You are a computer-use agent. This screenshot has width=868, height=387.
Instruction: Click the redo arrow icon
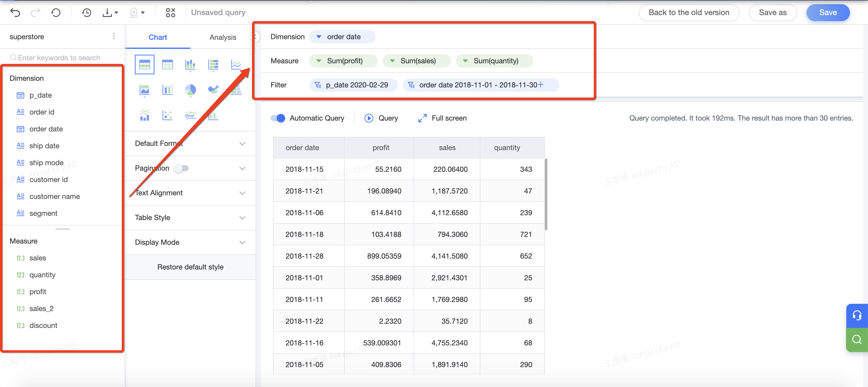point(35,12)
